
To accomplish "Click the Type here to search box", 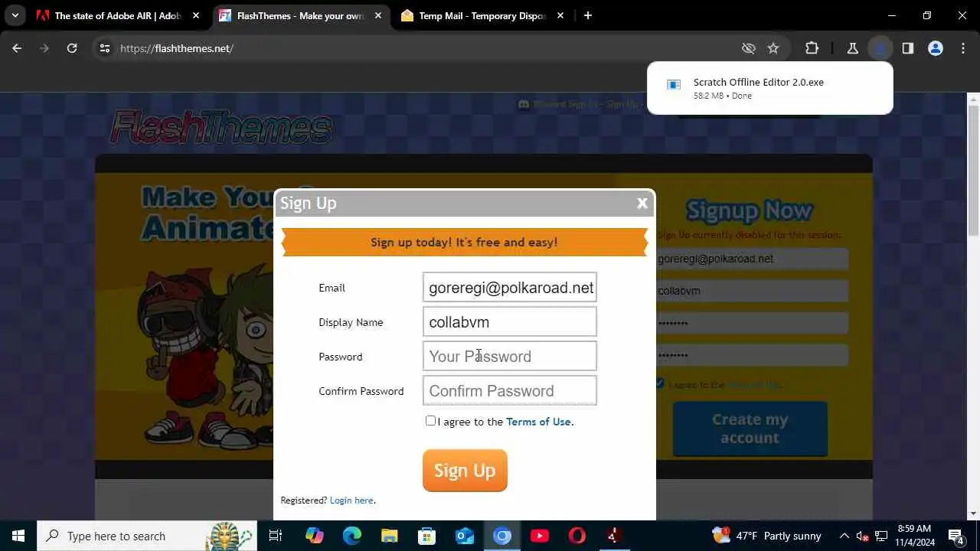I will pos(145,536).
